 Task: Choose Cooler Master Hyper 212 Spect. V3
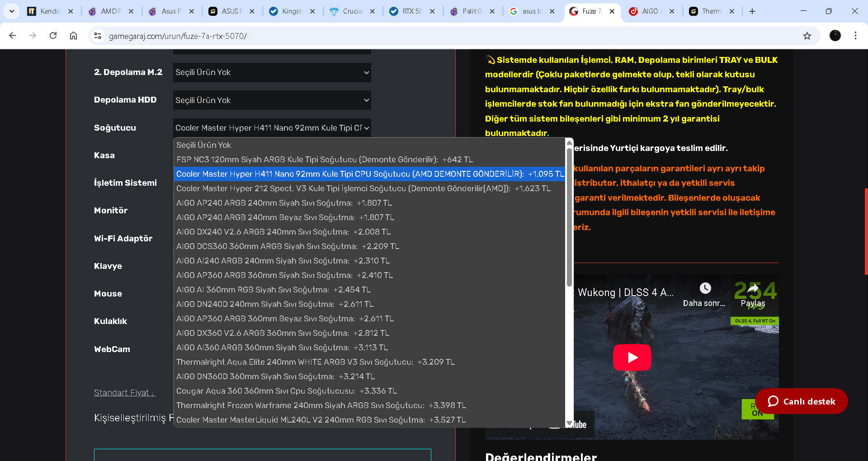tap(369, 188)
